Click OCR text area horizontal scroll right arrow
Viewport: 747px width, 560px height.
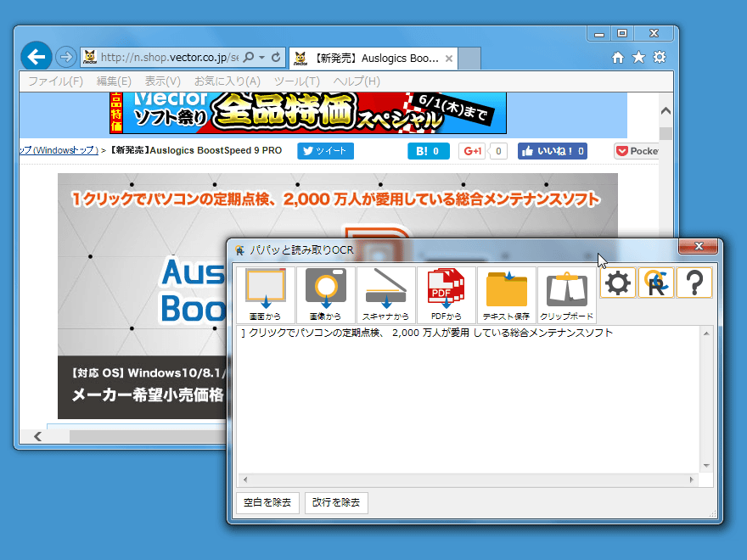(x=692, y=479)
